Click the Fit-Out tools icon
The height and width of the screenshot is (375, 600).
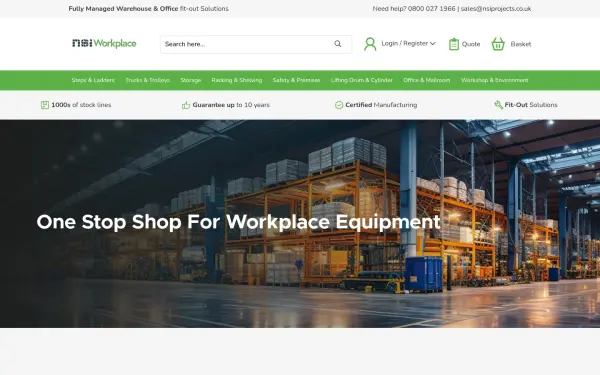pos(499,104)
